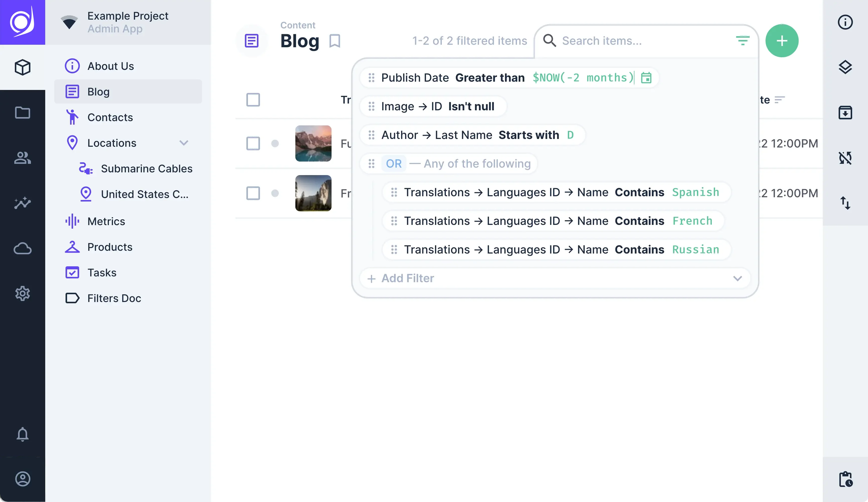The height and width of the screenshot is (502, 868).
Task: Click the filter icon in the search bar
Action: click(x=743, y=41)
